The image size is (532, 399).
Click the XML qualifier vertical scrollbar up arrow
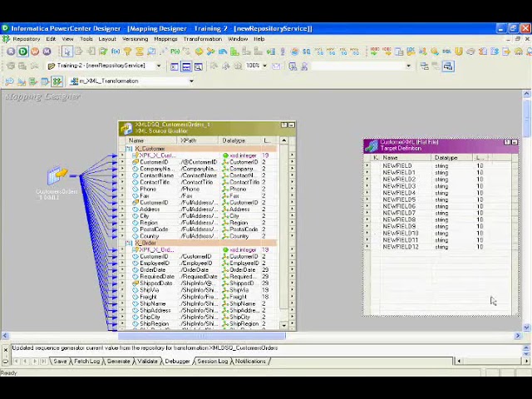[284, 140]
